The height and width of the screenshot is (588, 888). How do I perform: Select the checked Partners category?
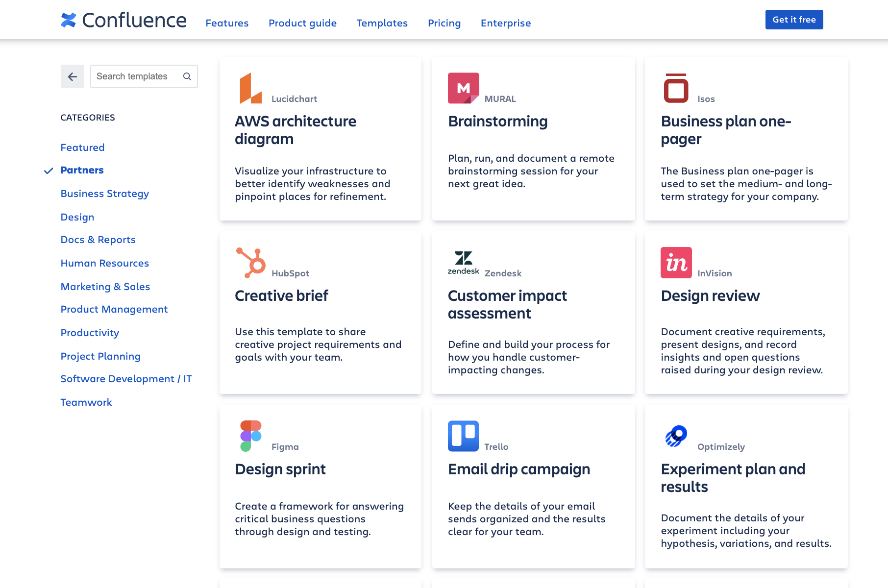coord(82,170)
